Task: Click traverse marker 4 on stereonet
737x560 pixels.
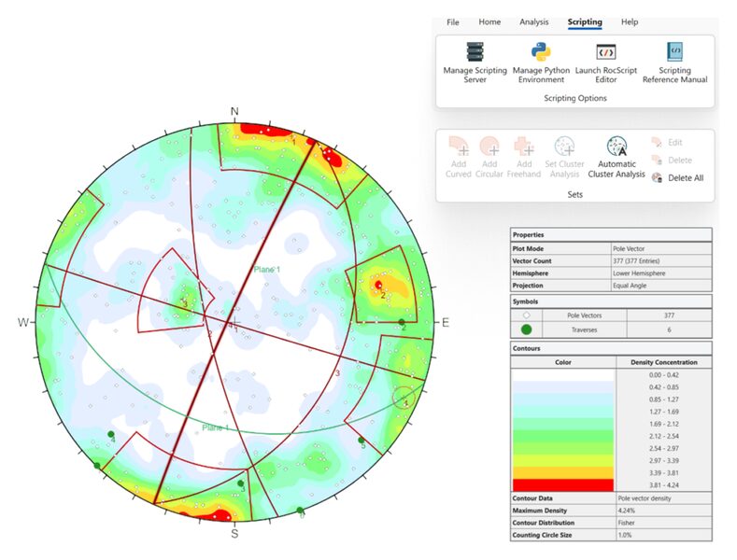Action: tap(111, 434)
